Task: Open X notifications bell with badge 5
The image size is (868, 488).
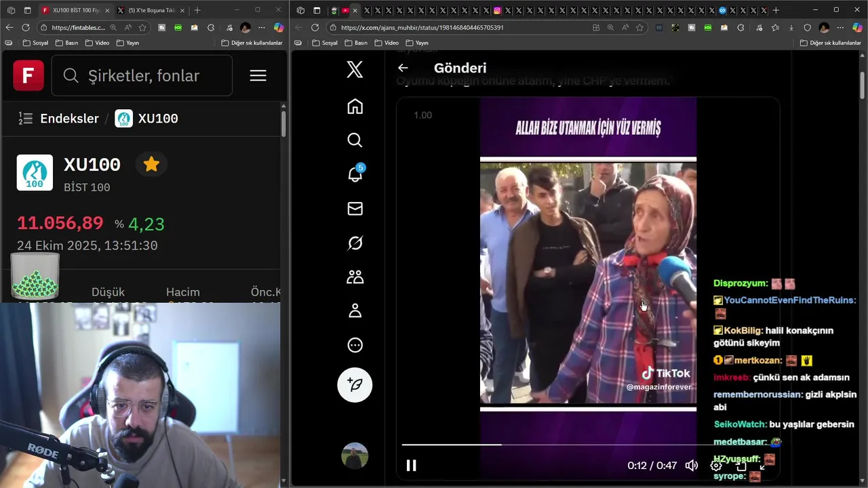Action: 355,174
